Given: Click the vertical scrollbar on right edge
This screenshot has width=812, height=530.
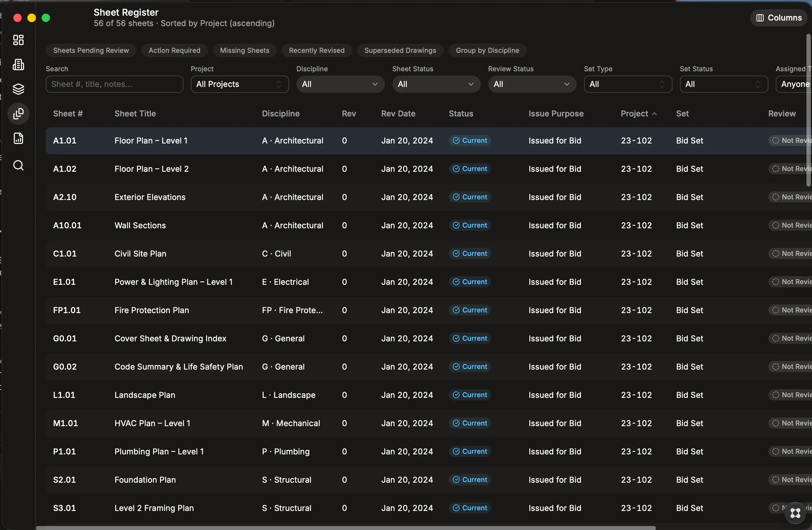Looking at the screenshot, I should [809, 110].
